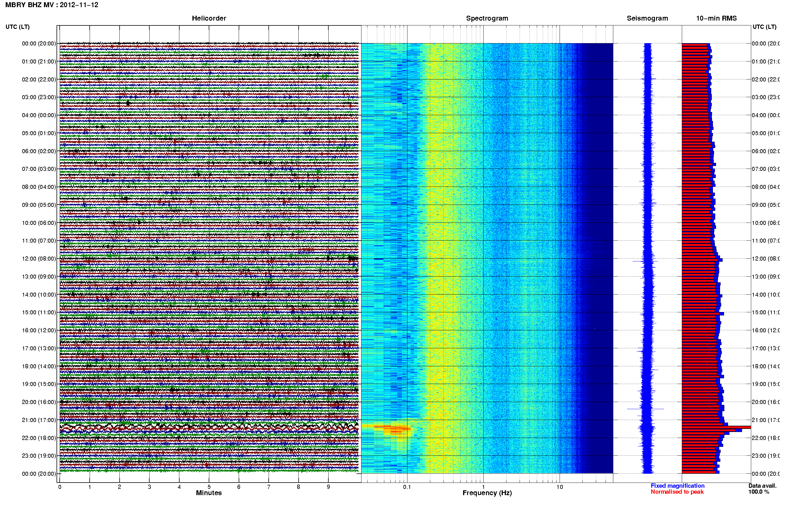
Task: Click the '14:00 (10:00)' left axis label
Action: [x=39, y=295]
